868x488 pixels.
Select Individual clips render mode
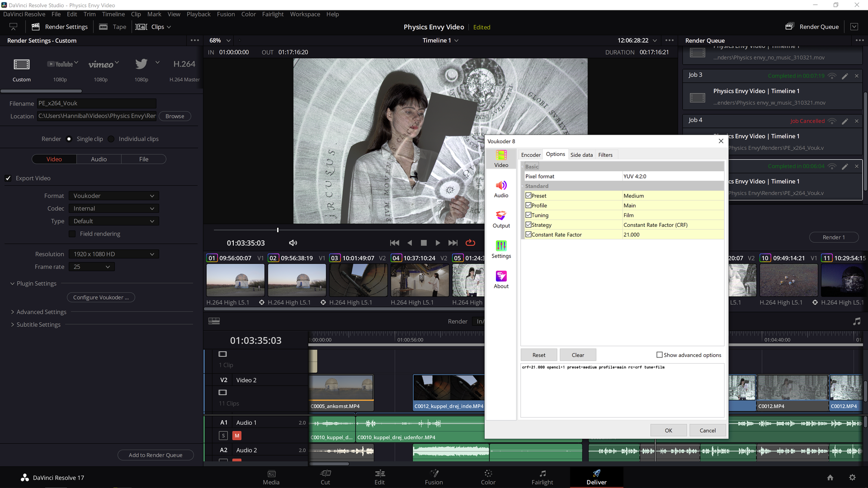pyautogui.click(x=111, y=139)
